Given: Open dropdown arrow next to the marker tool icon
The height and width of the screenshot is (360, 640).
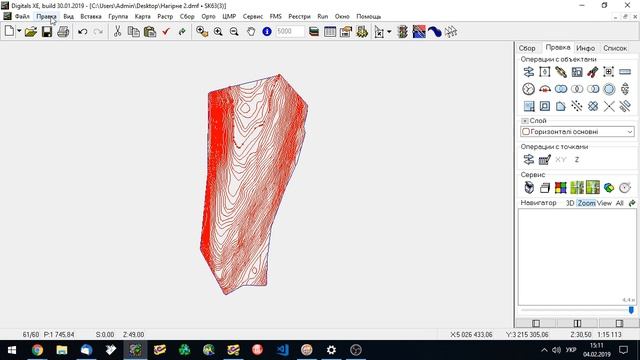Looking at the screenshot, I should (389, 32).
